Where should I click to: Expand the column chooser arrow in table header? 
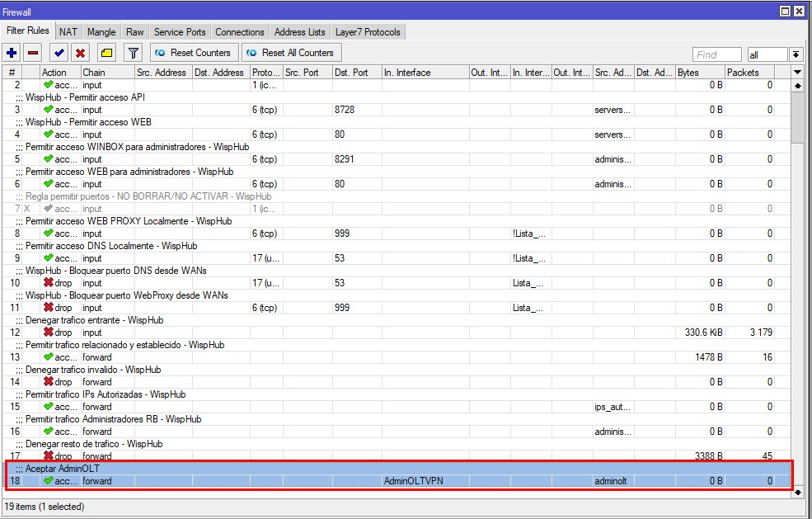click(x=797, y=73)
